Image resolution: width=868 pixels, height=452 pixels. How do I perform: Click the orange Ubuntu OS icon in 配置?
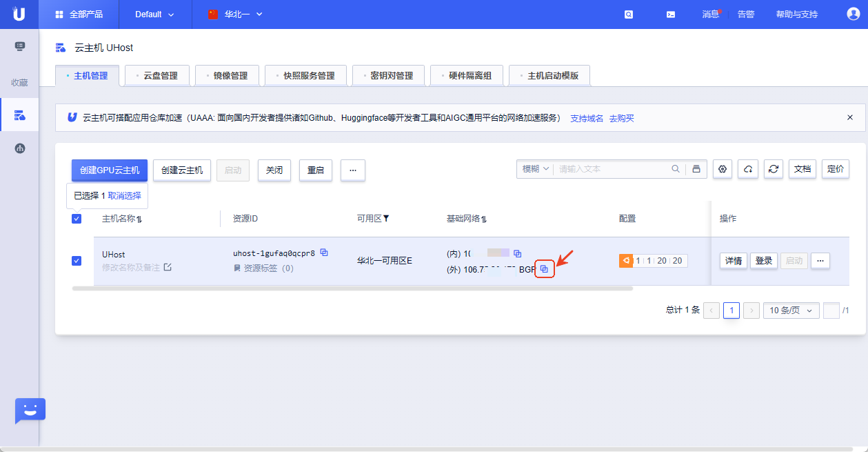[626, 261]
